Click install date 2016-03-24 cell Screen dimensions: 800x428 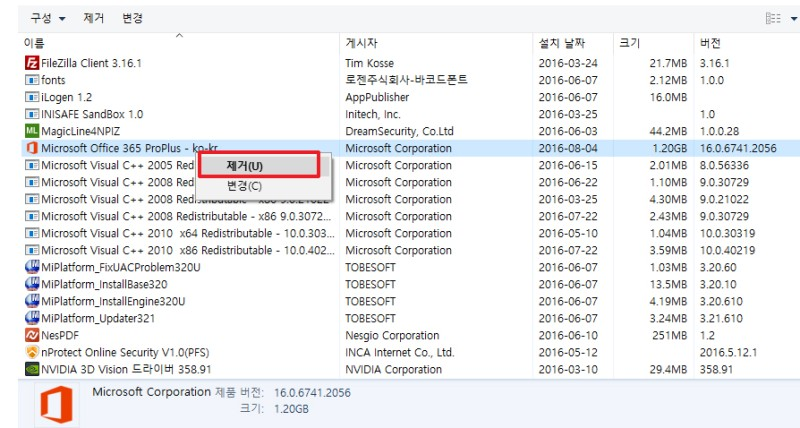click(568, 63)
